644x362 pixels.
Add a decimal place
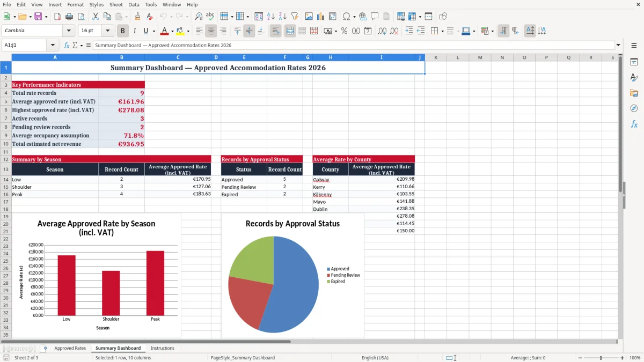coord(382,31)
